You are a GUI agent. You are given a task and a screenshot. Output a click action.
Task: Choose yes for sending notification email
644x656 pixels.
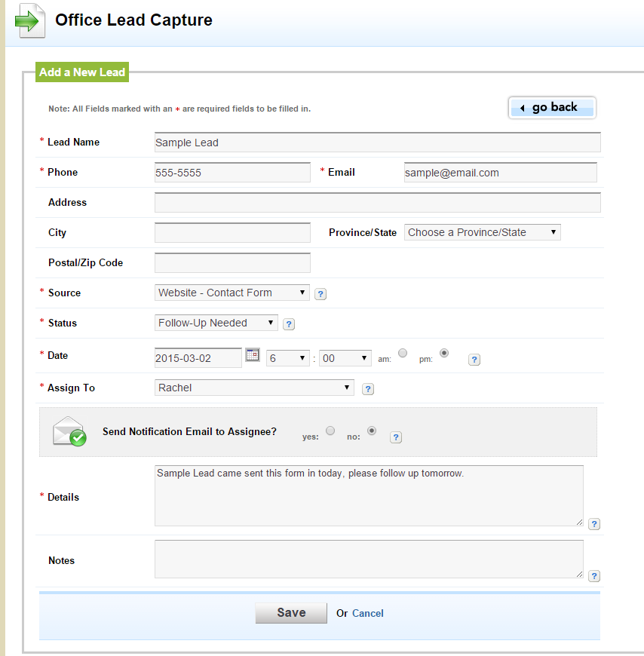coord(330,431)
